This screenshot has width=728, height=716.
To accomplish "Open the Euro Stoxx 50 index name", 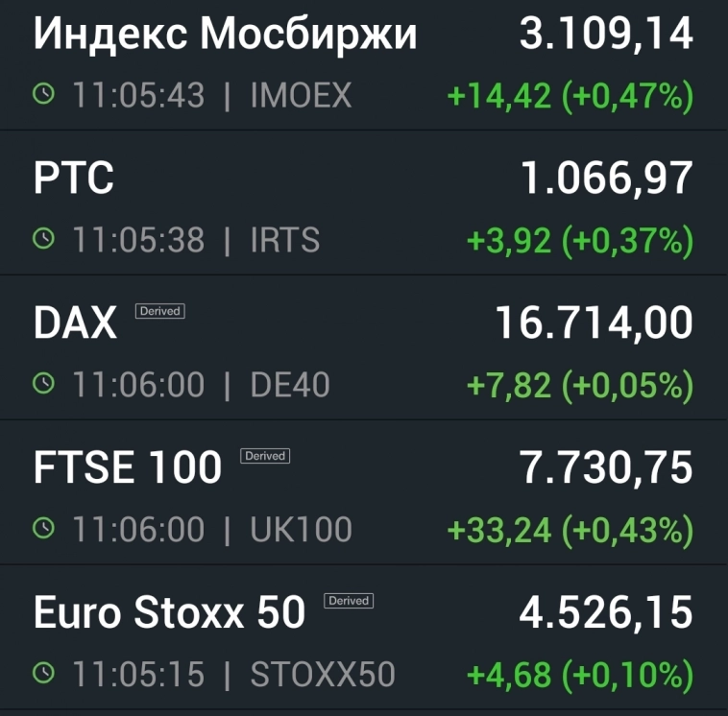I will pyautogui.click(x=169, y=612).
